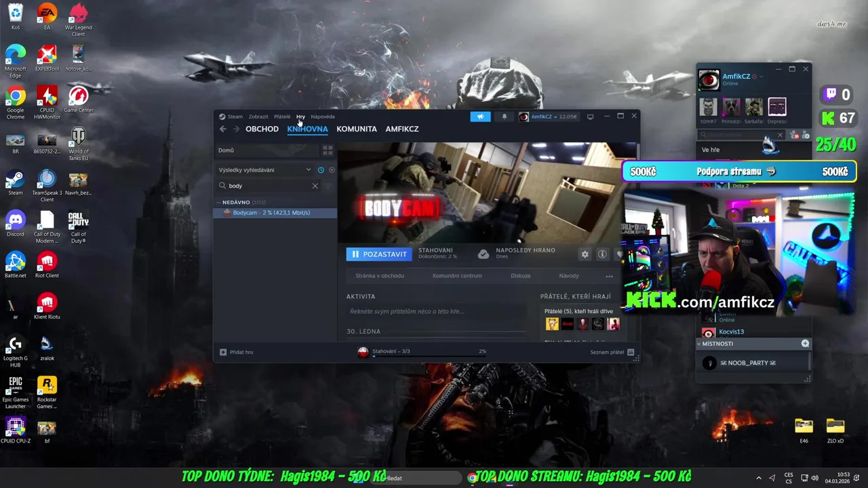868x488 pixels.
Task: Select friend Kocvis13 in friends list
Action: pyautogui.click(x=732, y=332)
